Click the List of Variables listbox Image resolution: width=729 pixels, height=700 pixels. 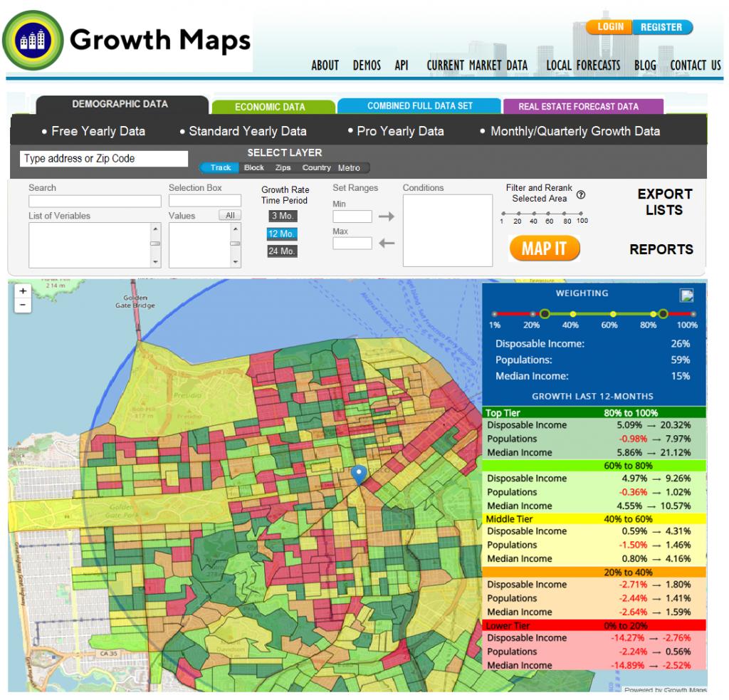pos(95,245)
